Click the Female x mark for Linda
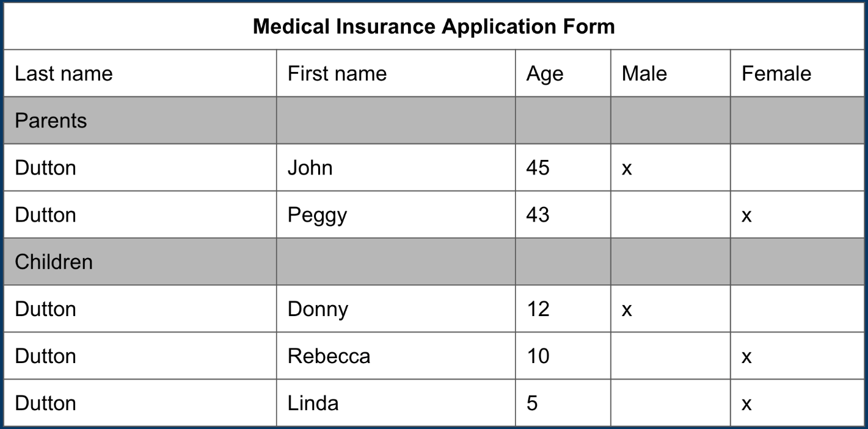868x429 pixels. (x=746, y=404)
